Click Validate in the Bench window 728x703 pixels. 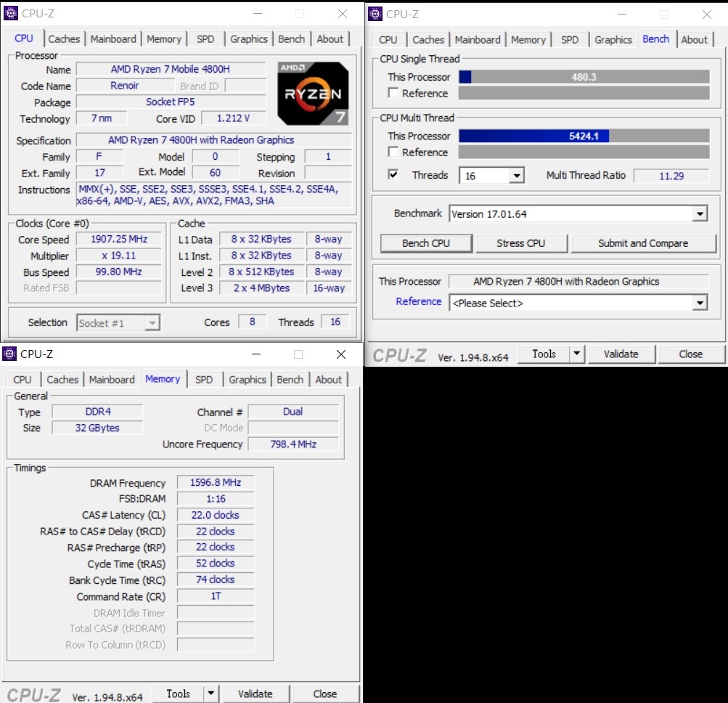(621, 354)
